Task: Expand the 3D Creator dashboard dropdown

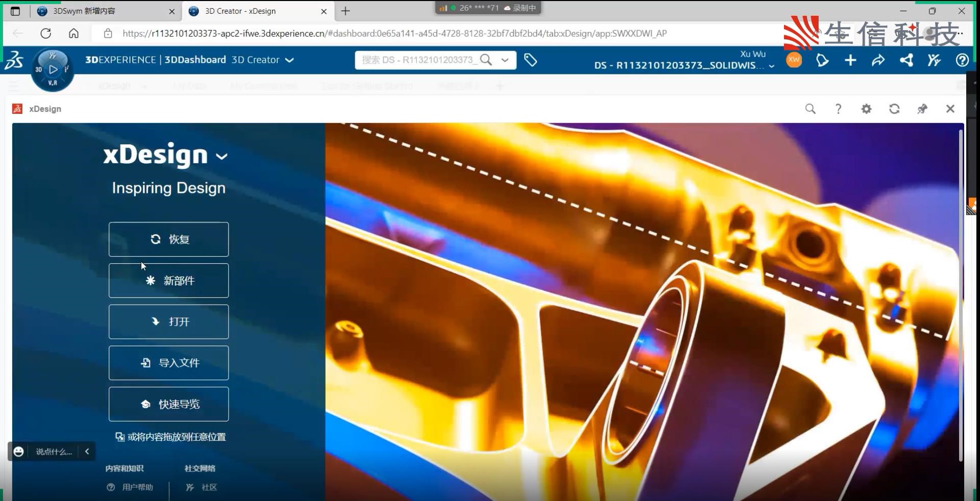Action: click(289, 60)
